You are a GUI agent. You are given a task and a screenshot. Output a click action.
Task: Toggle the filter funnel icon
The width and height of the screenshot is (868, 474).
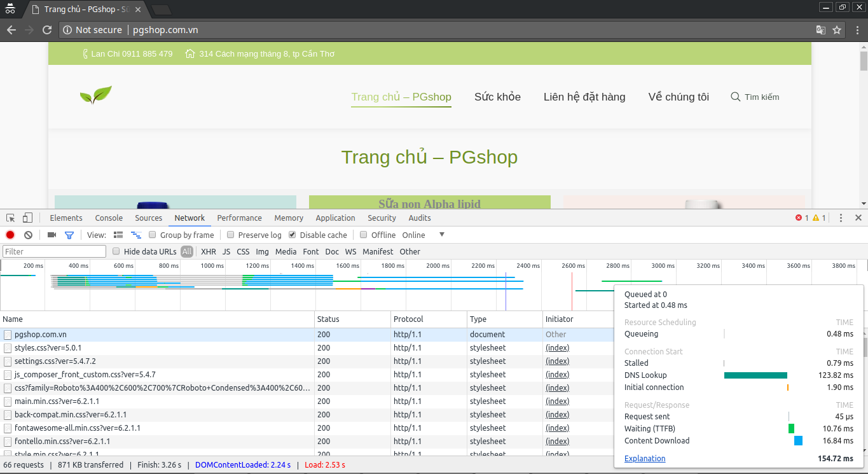pos(69,235)
